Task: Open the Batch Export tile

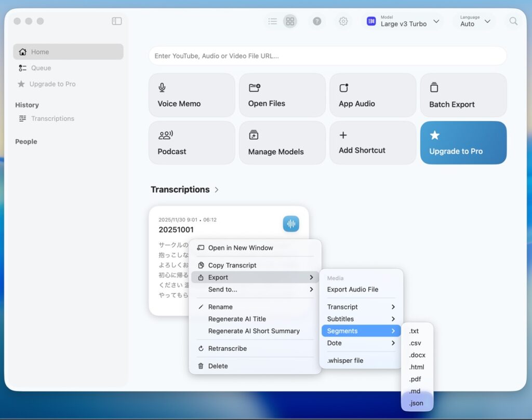Action: [x=463, y=95]
